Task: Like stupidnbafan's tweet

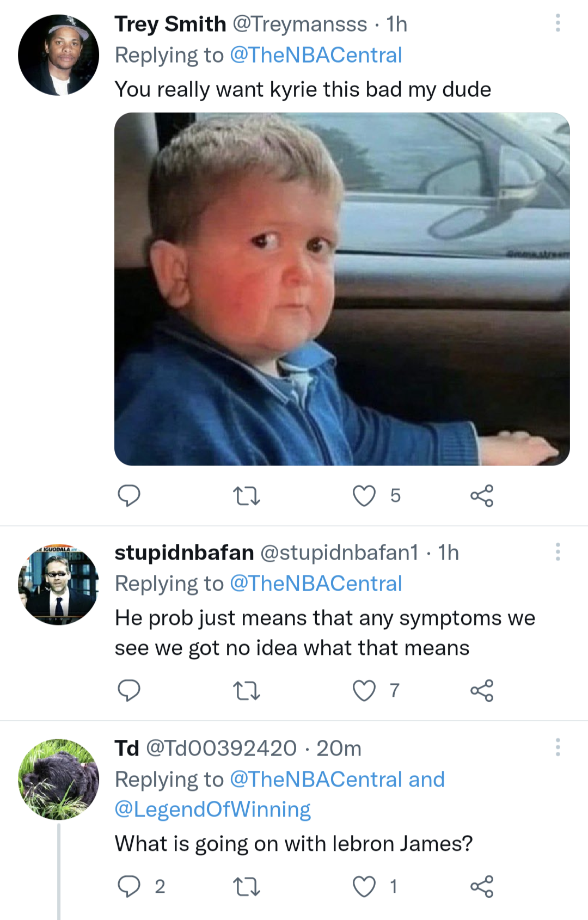Action: click(364, 691)
